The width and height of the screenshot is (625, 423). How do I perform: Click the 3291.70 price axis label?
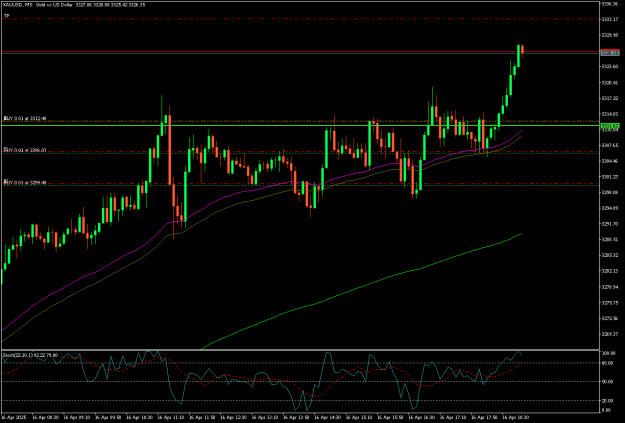(610, 224)
